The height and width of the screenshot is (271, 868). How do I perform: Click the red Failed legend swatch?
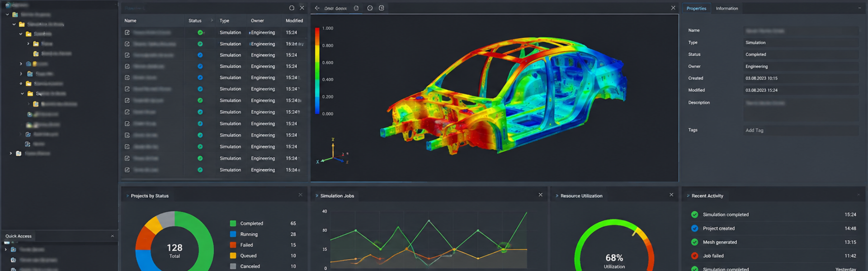pos(233,245)
